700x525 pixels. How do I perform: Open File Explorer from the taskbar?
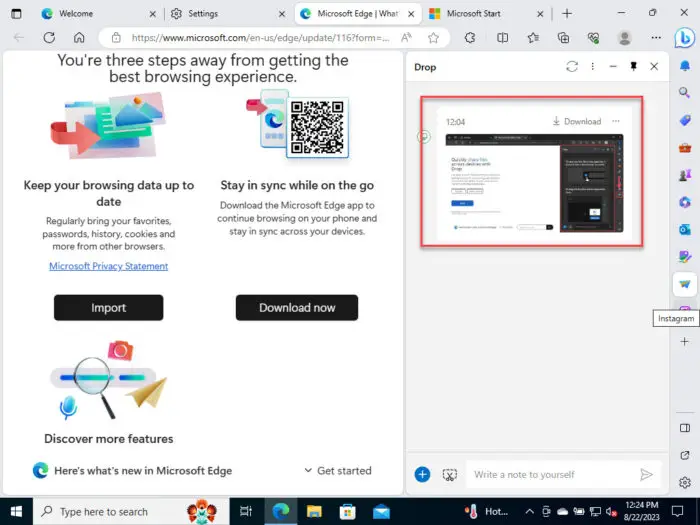click(314, 512)
